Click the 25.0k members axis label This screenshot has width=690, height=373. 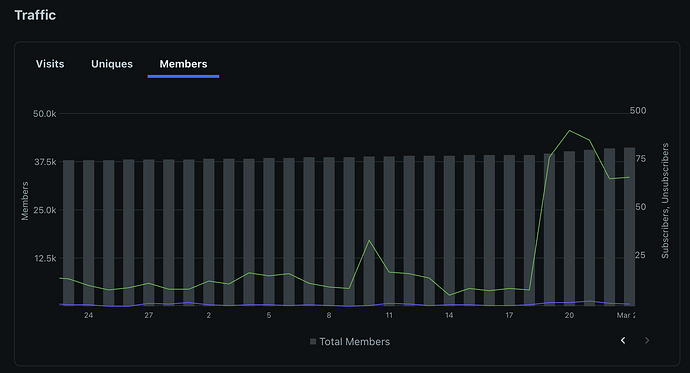click(x=44, y=210)
